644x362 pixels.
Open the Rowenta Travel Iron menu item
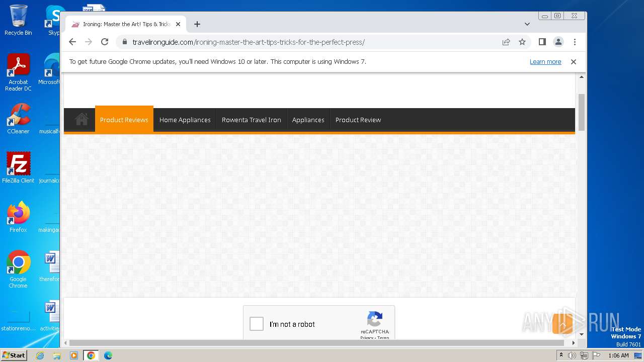[251, 120]
